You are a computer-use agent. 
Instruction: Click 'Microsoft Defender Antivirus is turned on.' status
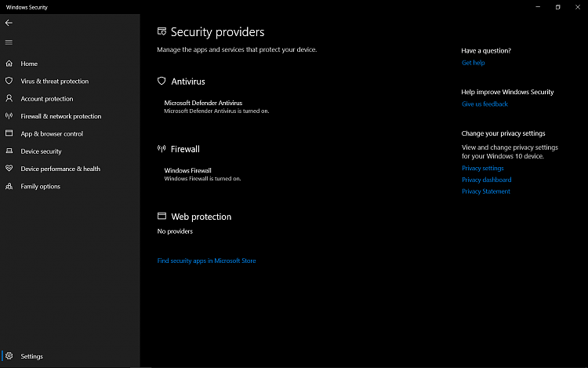tap(216, 111)
